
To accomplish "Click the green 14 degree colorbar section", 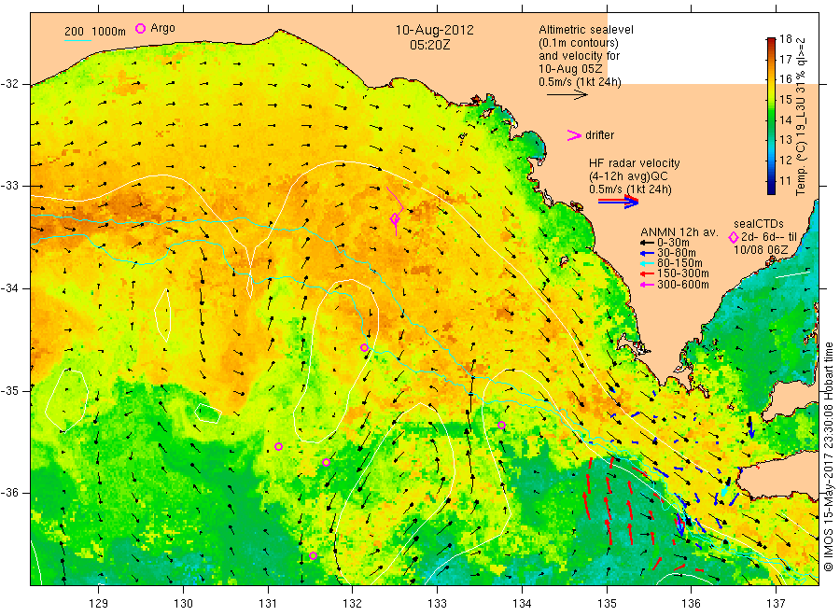I will 771,119.
